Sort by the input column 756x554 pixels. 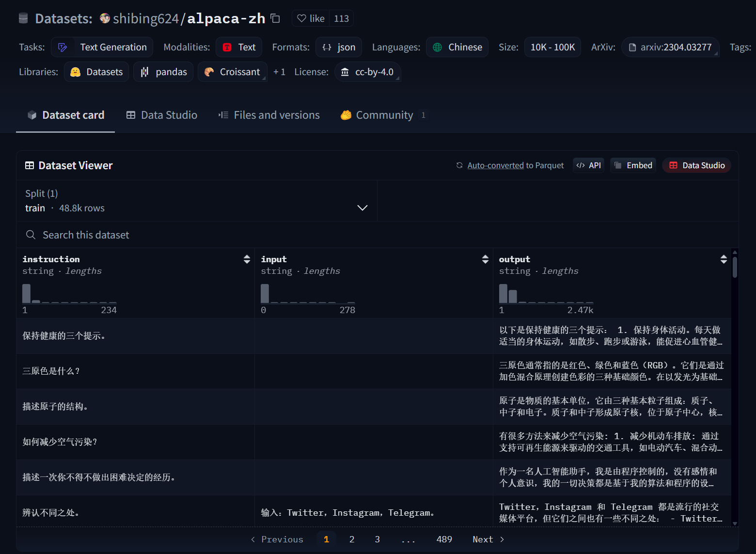485,259
